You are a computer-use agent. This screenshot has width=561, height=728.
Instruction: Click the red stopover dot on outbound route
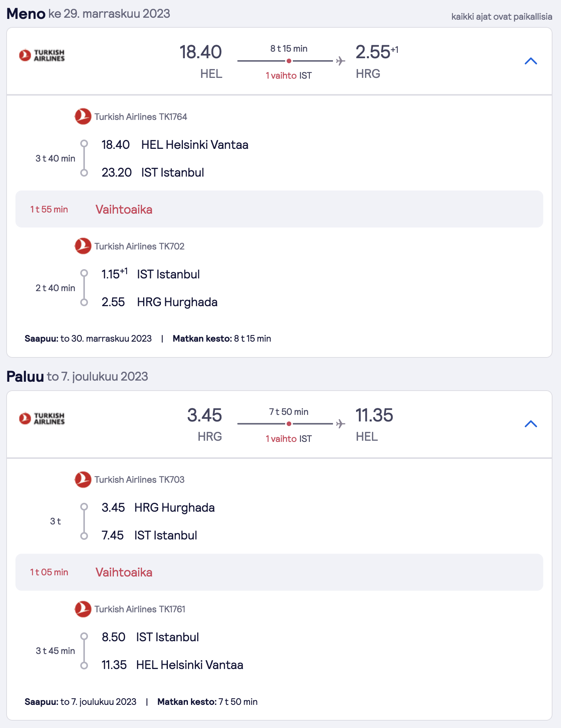pos(289,61)
